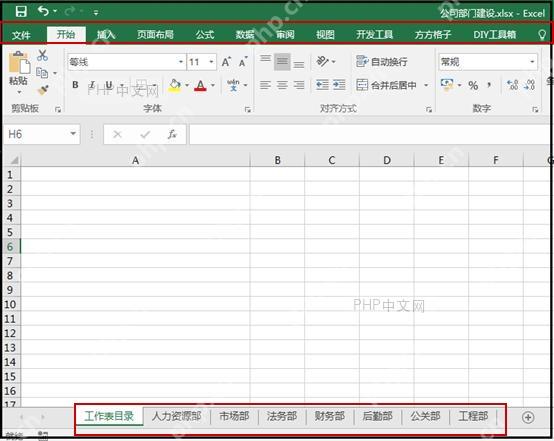The height and width of the screenshot is (441, 554).
Task: Click the Tell Me lightbulb icon
Action: point(542,35)
